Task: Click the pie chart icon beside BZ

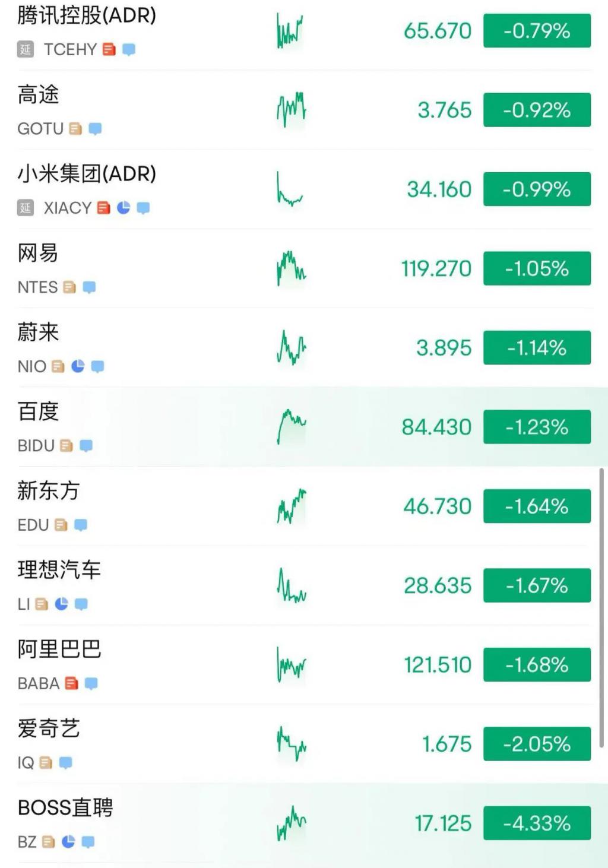Action: (68, 842)
